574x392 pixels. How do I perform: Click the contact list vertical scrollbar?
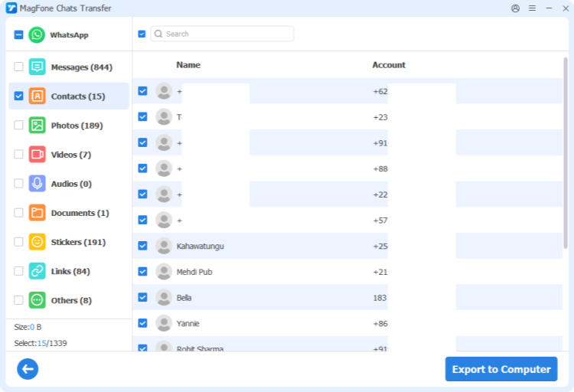click(x=566, y=153)
